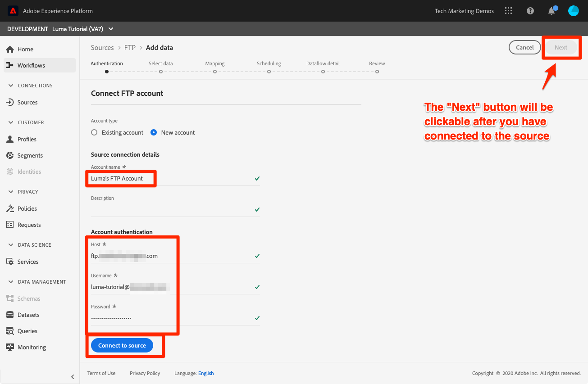Select the Existing account radio button
588x384 pixels.
94,132
